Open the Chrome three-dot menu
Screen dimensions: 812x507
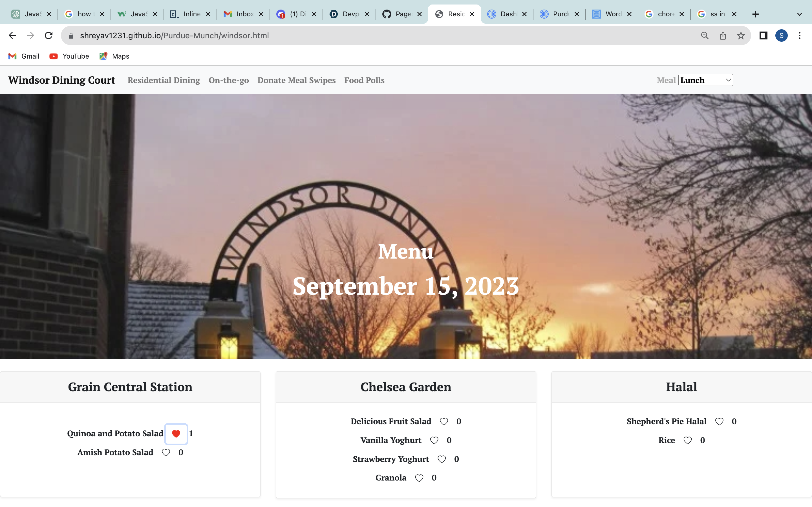pos(800,35)
